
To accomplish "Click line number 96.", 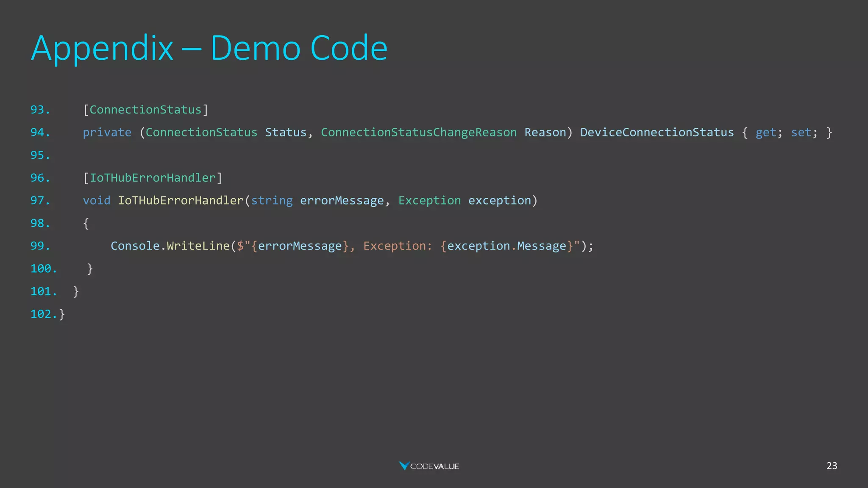I will tap(40, 178).
